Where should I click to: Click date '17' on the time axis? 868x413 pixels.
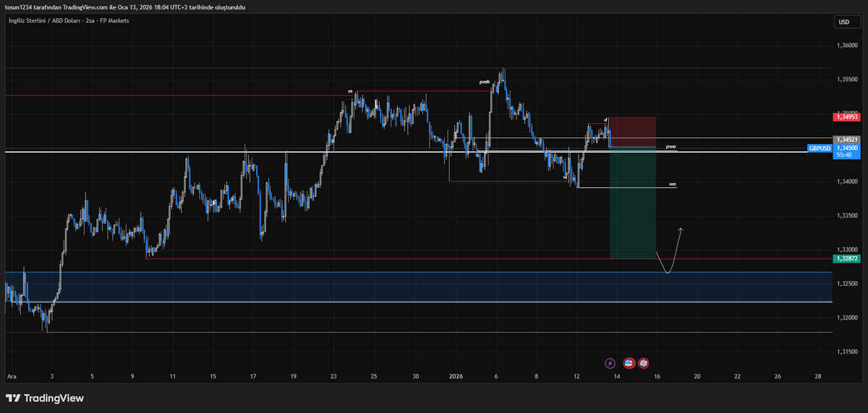pos(253,377)
